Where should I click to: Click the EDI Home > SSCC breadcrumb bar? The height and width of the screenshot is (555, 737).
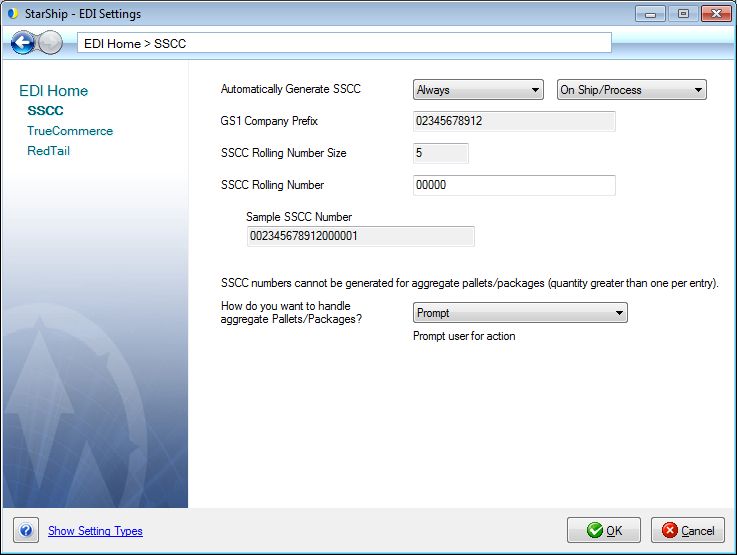(344, 43)
